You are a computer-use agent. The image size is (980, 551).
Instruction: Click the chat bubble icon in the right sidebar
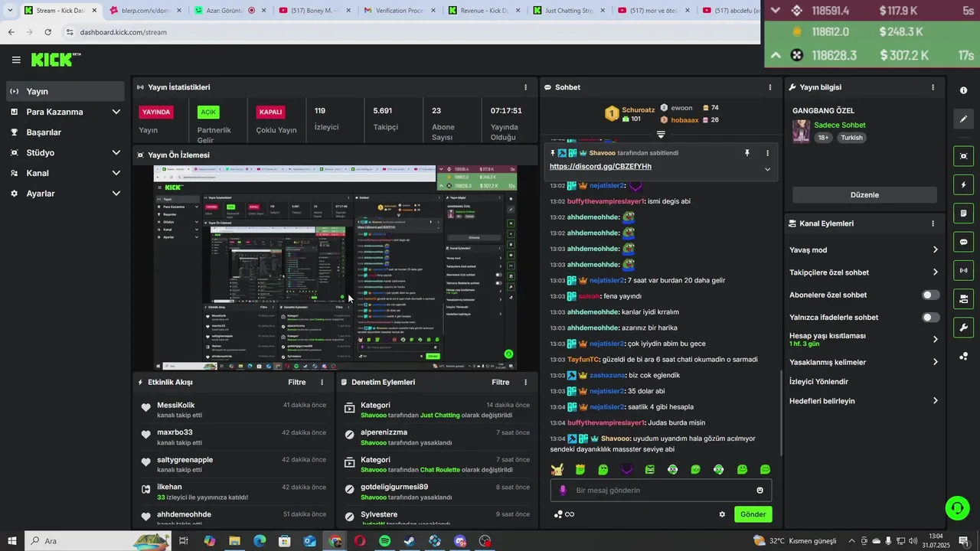tap(963, 242)
